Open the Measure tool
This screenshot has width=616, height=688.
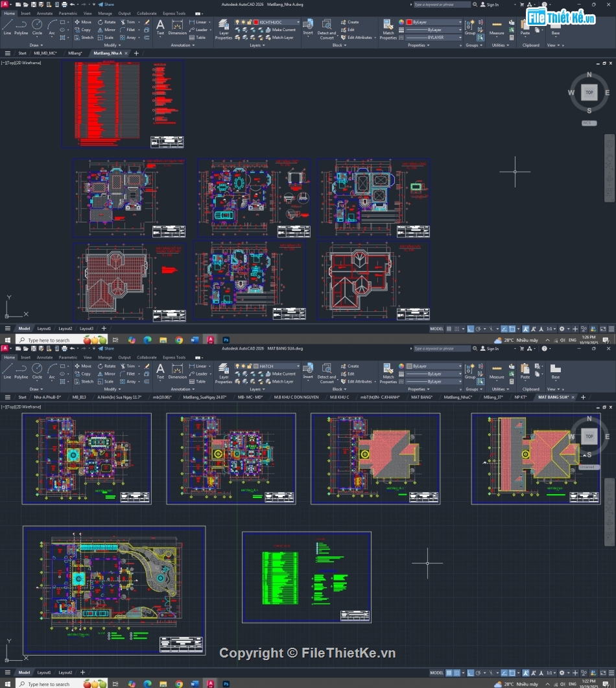pos(497,29)
